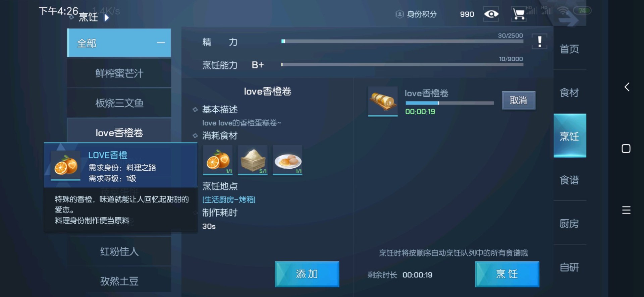Click the 烹饪 start button
Screen dimensions: 644x297
pyautogui.click(x=507, y=274)
